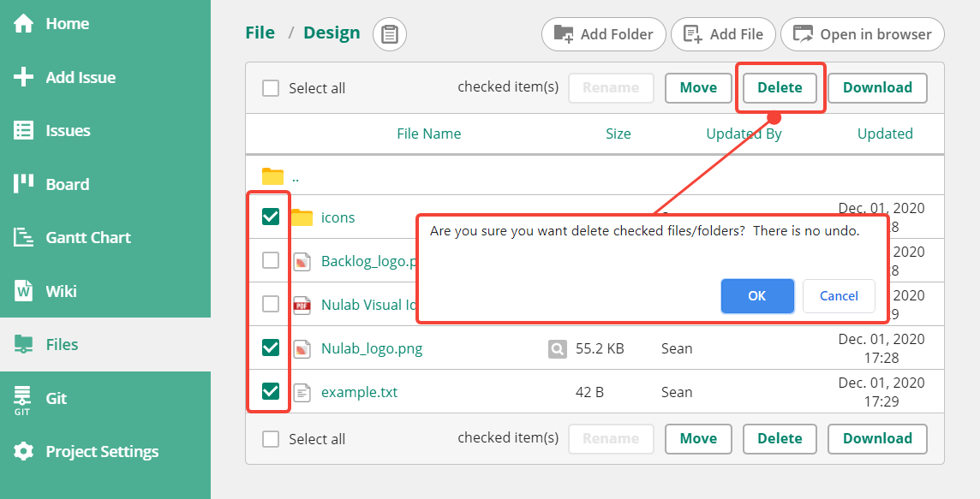Viewport: 980px width, 499px height.
Task: Open the parent folder icon
Action: 272,177
